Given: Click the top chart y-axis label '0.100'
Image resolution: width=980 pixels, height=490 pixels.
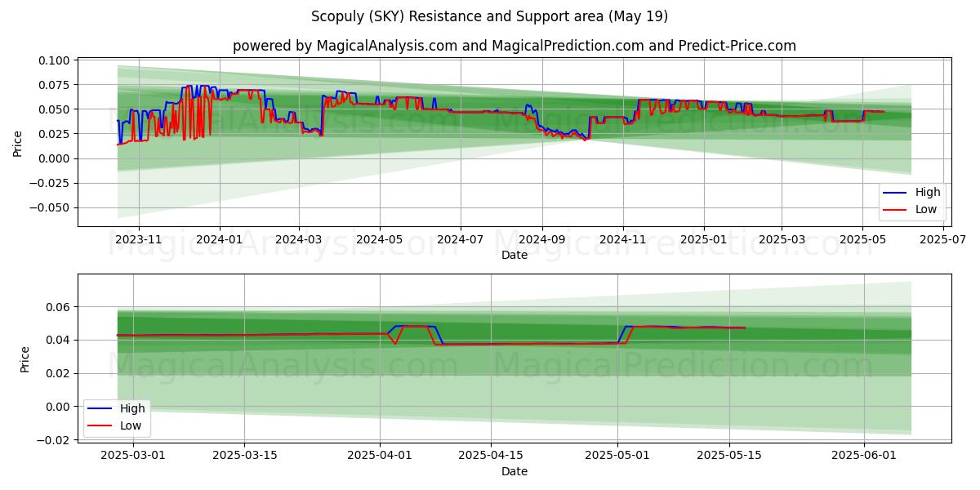Looking at the screenshot, I should pos(56,60).
